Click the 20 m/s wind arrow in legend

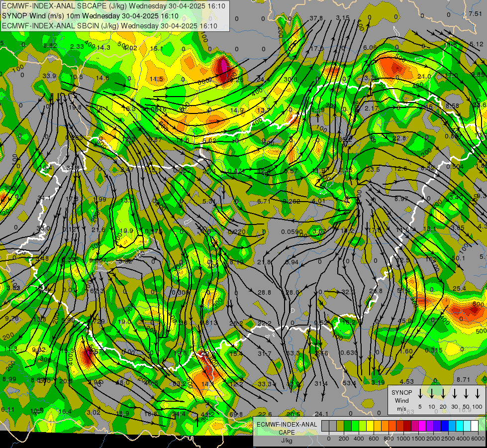pyautogui.click(x=443, y=394)
